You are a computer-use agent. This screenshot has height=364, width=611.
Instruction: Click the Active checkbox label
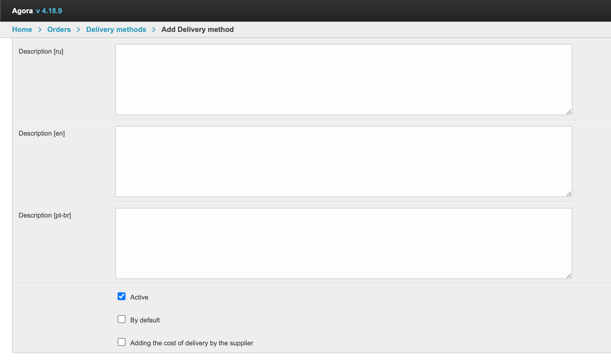point(139,297)
